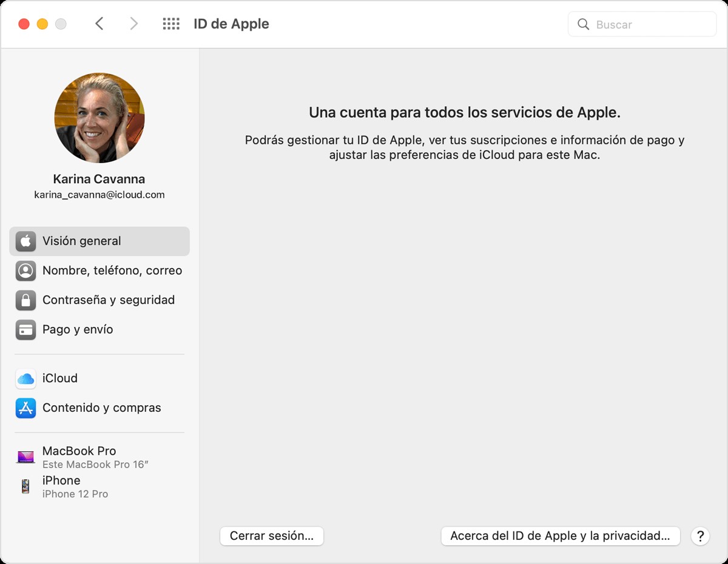
Task: Open help with the question mark button
Action: coord(700,536)
